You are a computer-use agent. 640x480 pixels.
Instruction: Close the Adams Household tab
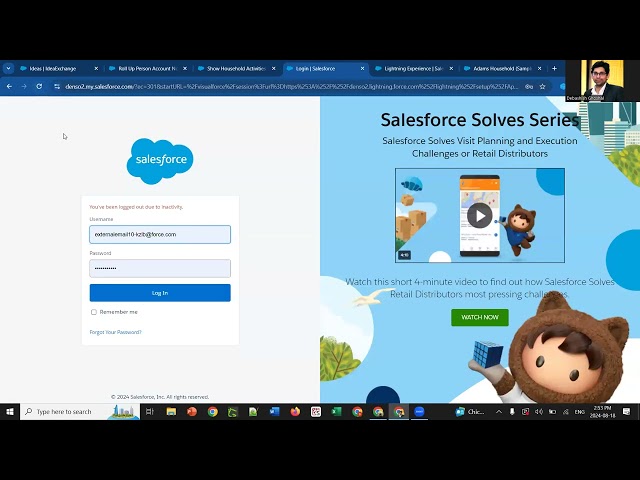pos(540,69)
